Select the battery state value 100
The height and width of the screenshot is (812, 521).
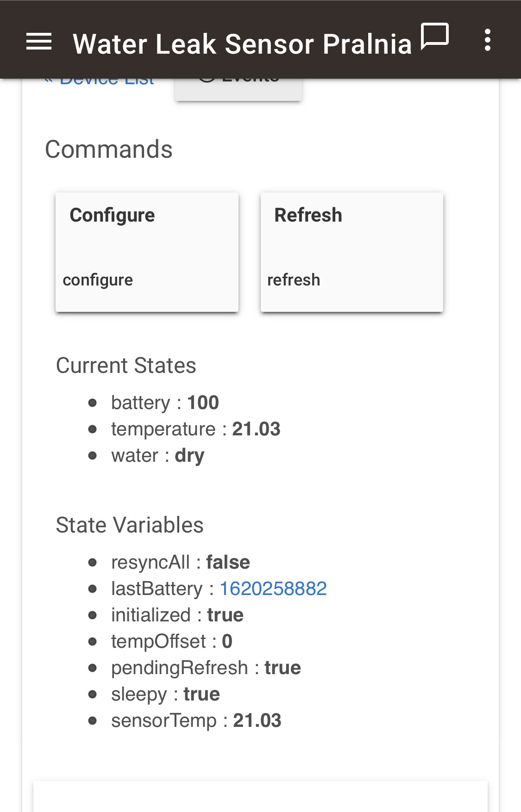tap(203, 403)
